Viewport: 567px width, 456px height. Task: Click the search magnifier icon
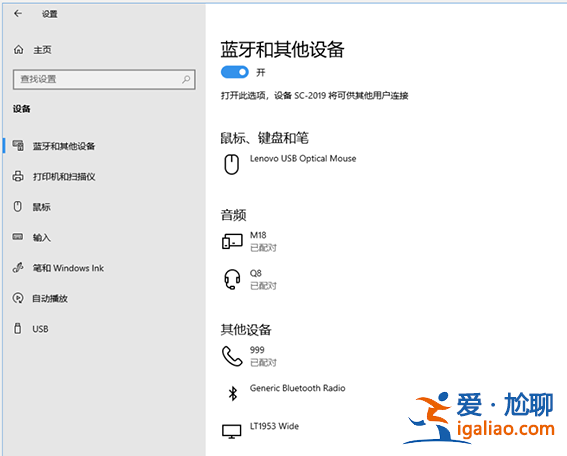[x=186, y=79]
